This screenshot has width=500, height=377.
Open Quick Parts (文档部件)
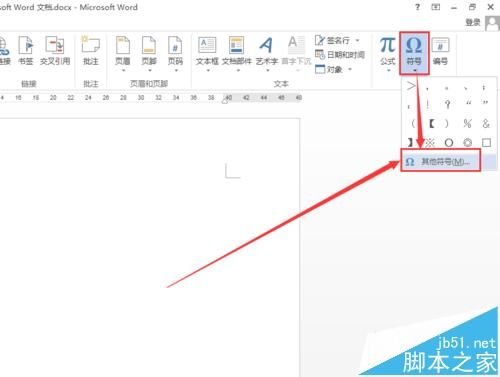(x=237, y=53)
